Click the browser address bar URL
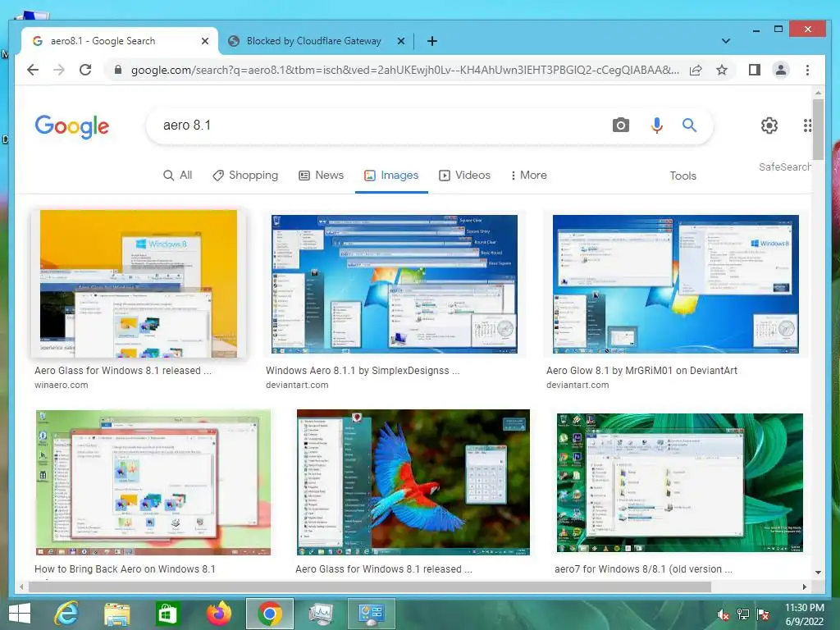Screen dimensions: 840x630 click(404, 70)
